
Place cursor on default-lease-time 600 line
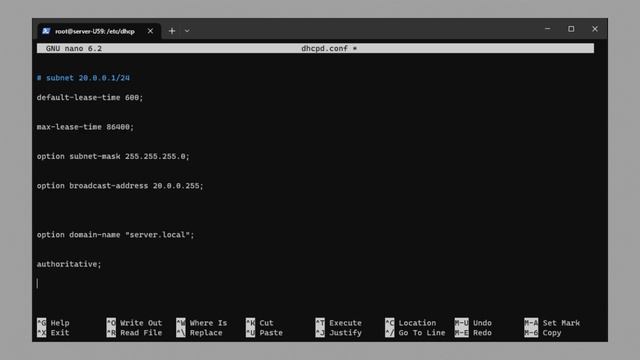[x=90, y=98]
